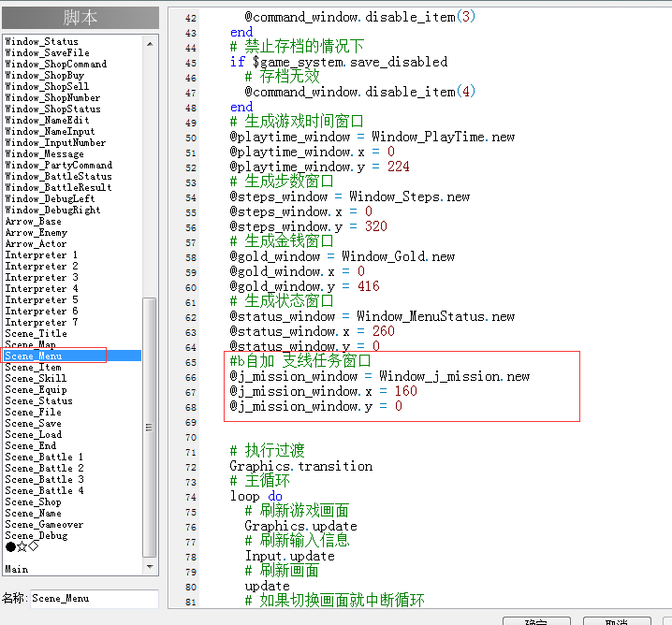Viewport: 672px width, 625px height.
Task: Open the Window_BattleResult script
Action: pyautogui.click(x=58, y=188)
